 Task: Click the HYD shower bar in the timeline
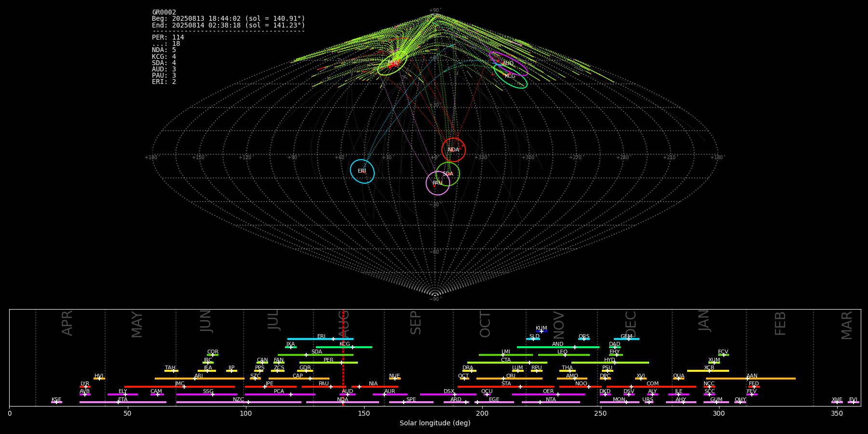(610, 363)
